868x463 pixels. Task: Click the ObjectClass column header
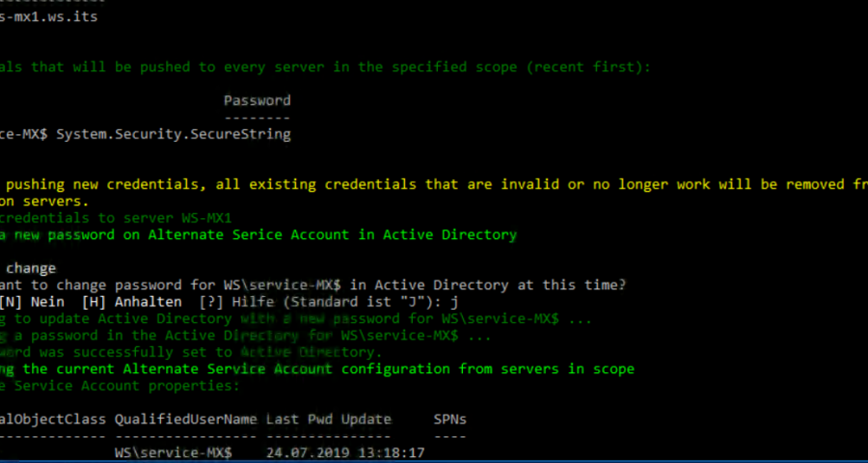[53, 420]
